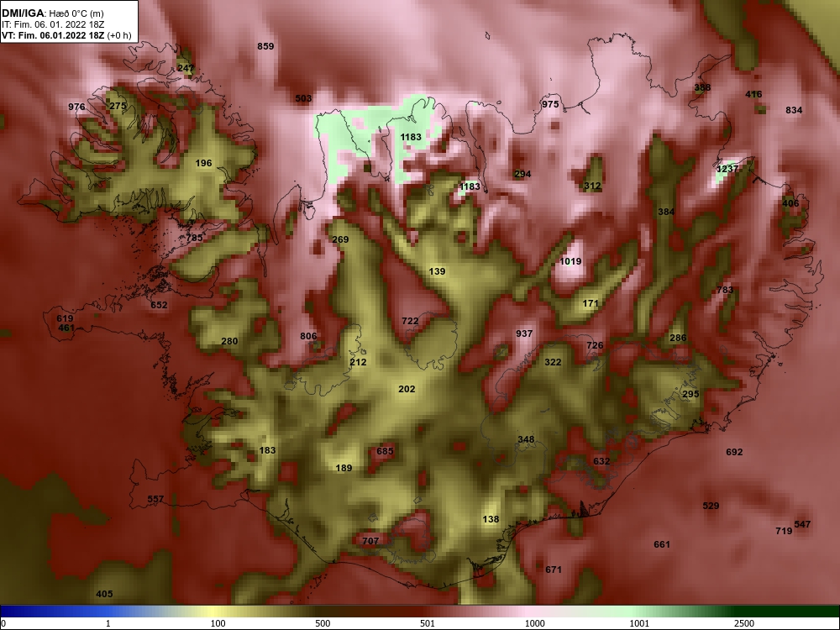This screenshot has height=630, width=840.
Task: Click the 384 value label
Action: click(x=666, y=212)
